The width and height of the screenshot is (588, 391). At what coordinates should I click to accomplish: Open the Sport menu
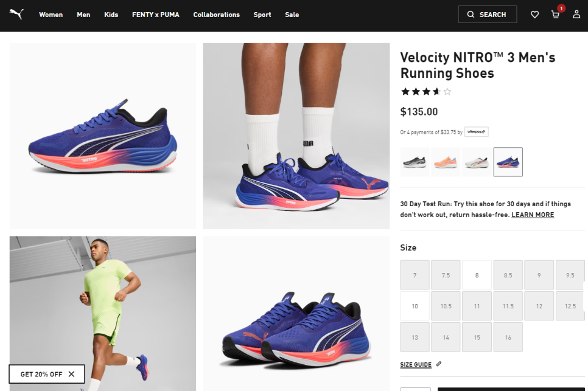tap(262, 15)
